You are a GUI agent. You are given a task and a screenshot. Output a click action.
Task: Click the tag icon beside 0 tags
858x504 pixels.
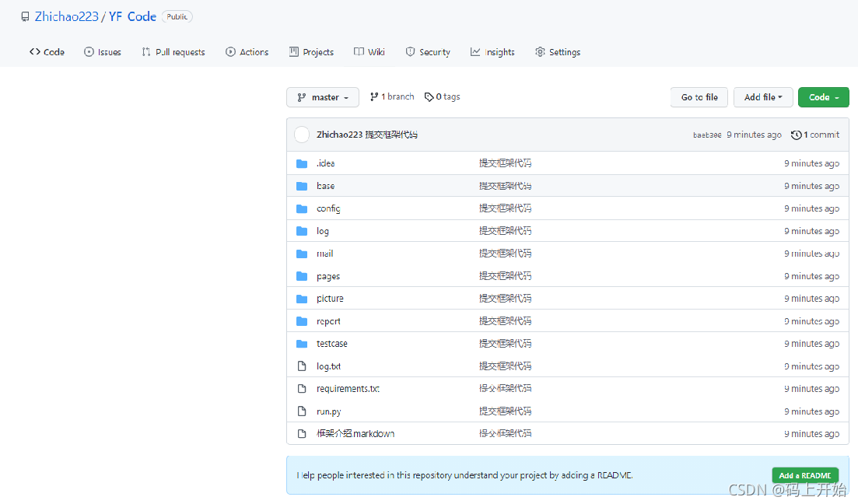(429, 97)
